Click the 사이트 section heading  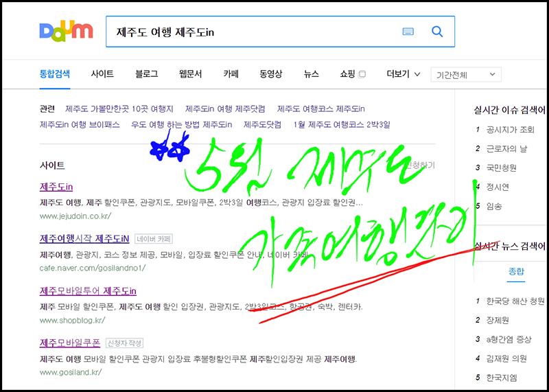(x=52, y=165)
